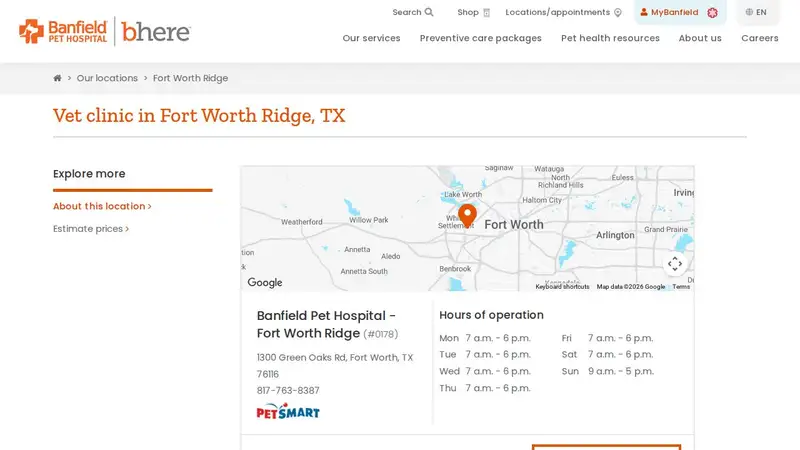
Task: Open the MyBanfield account button
Action: [680, 12]
